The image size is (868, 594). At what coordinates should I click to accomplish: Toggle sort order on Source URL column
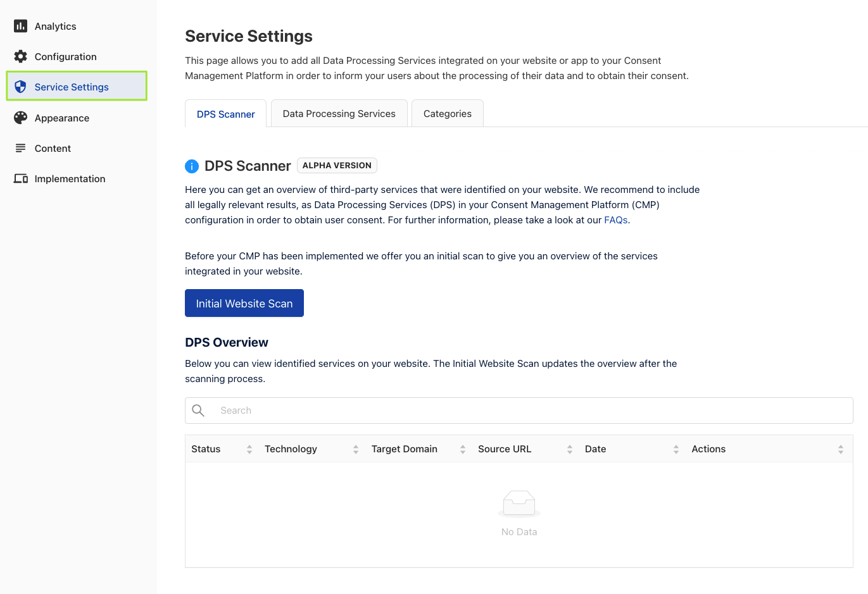tap(570, 449)
